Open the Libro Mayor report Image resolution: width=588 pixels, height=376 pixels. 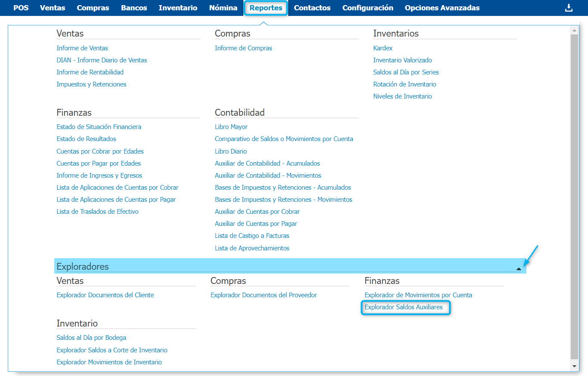pos(231,127)
